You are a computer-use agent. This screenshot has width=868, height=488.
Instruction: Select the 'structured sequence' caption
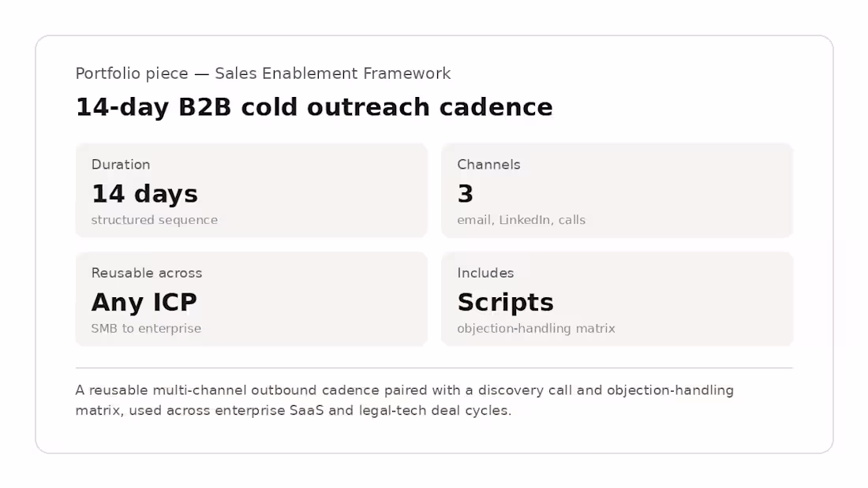coord(155,220)
